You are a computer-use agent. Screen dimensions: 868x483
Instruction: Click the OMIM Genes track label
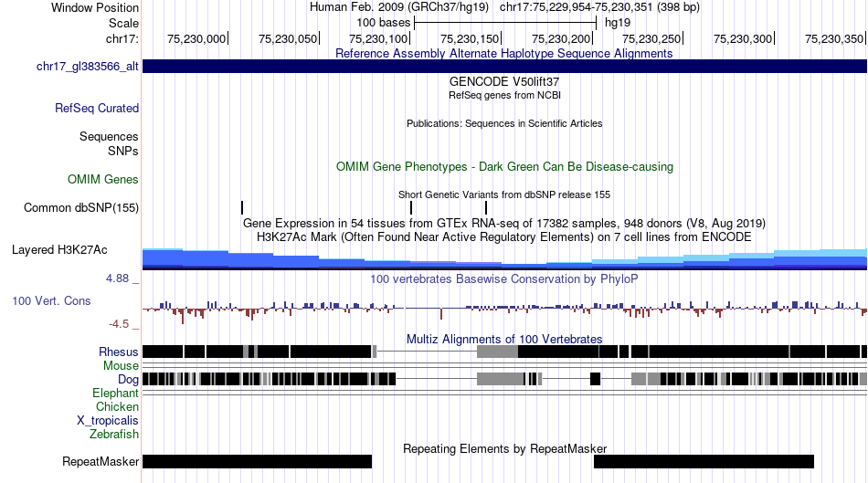[103, 179]
